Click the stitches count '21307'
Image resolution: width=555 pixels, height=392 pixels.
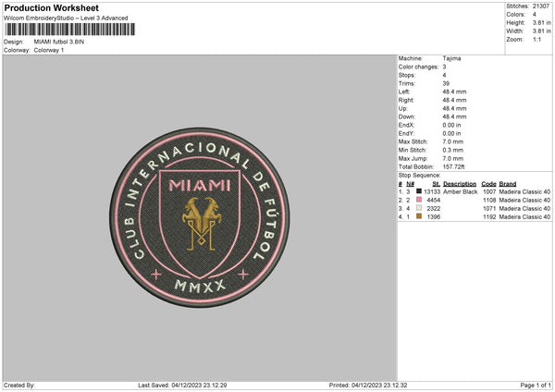coord(541,6)
